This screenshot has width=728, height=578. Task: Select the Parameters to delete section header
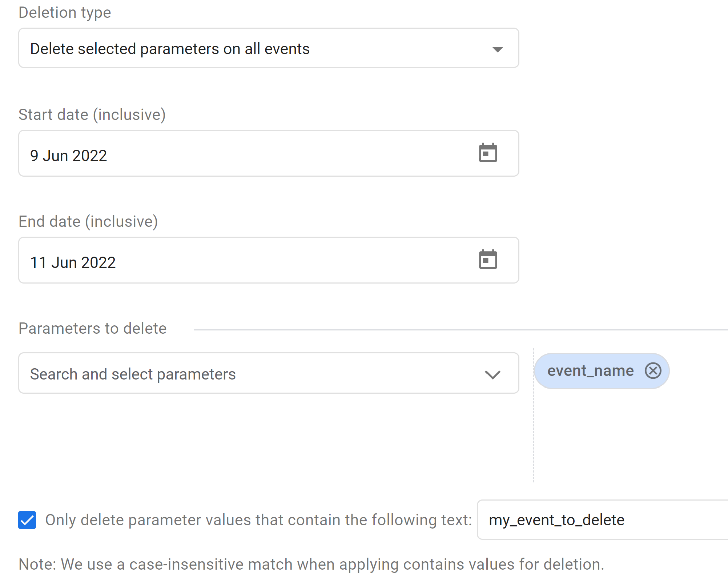click(x=92, y=328)
